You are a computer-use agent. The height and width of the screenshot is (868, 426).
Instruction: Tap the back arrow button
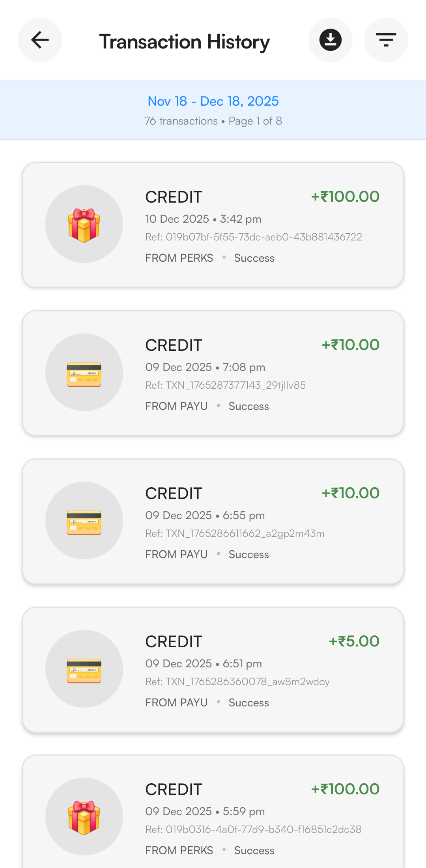pos(40,40)
